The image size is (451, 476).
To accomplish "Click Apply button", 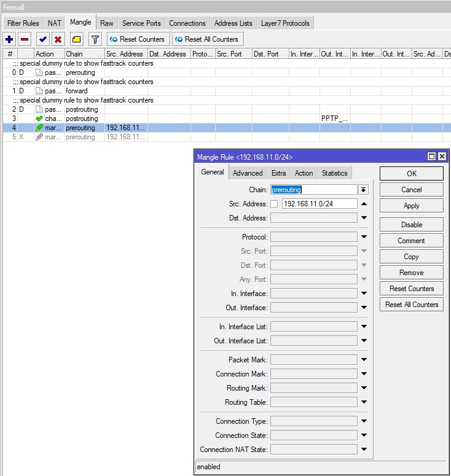I will click(x=412, y=206).
